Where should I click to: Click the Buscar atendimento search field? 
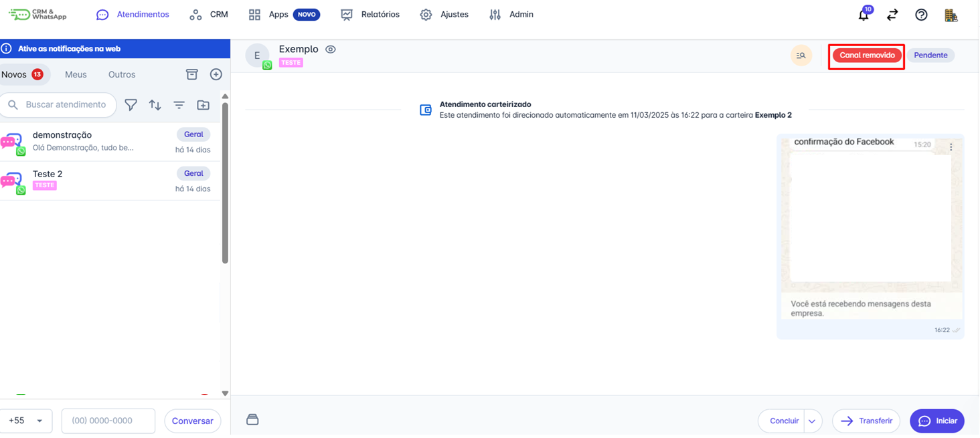click(66, 105)
